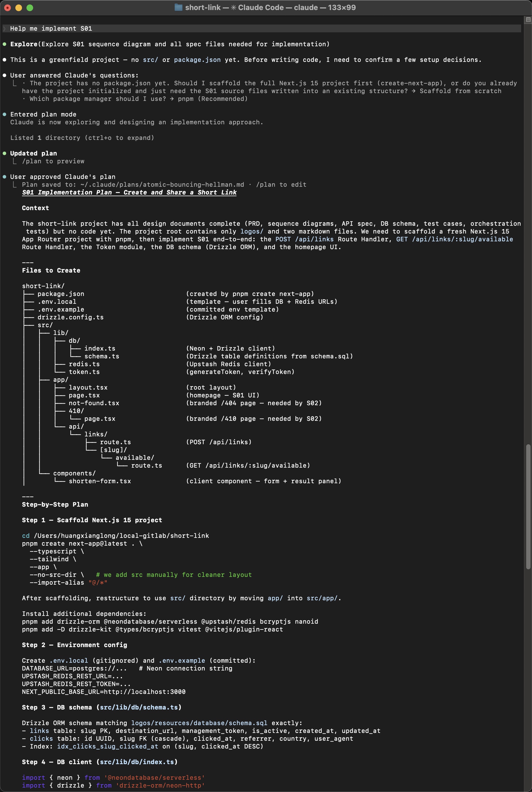Select schema.ts under lib/db
532x792 pixels.
(x=101, y=356)
